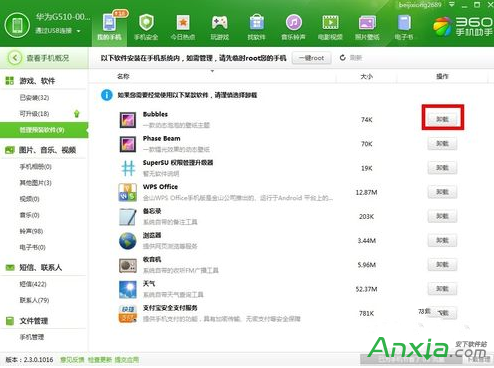Uninstall Bubbles with 卸载 button
Viewport: 494px width, 368px height.
point(442,119)
